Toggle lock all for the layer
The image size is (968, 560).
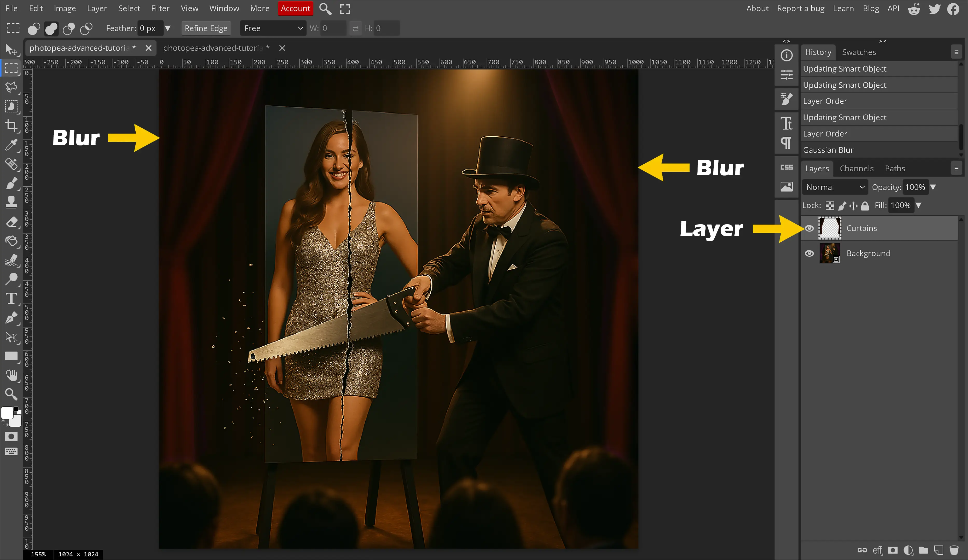point(865,206)
